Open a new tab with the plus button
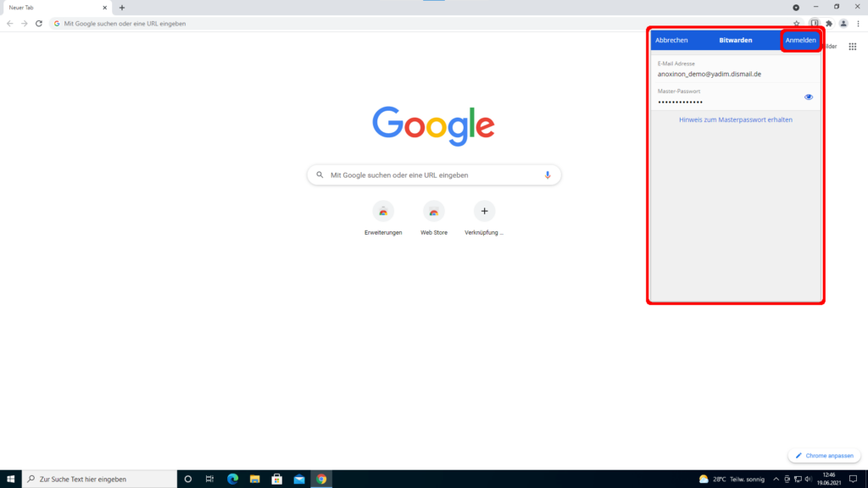The image size is (868, 488). (x=122, y=8)
